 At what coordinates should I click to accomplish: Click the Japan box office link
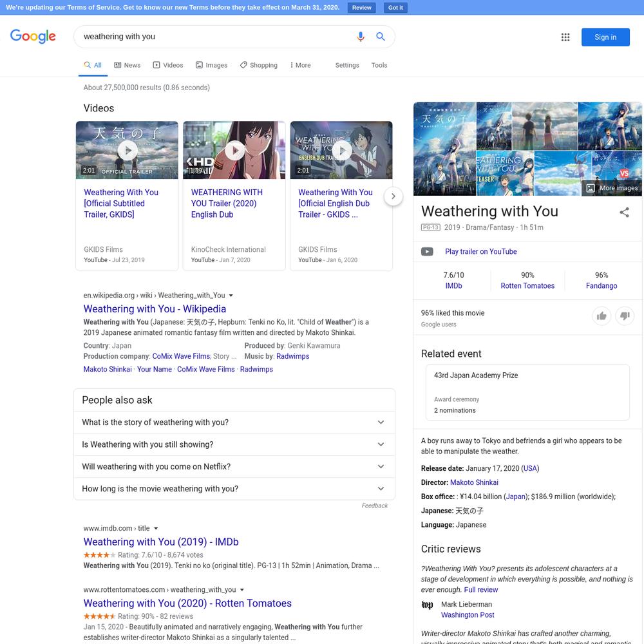click(x=515, y=497)
